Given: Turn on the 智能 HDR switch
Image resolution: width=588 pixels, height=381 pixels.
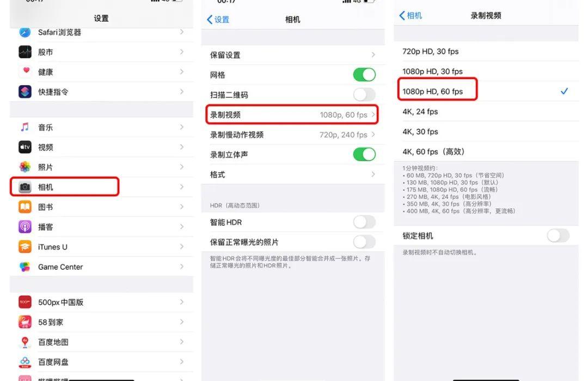Looking at the screenshot, I should [x=364, y=222].
